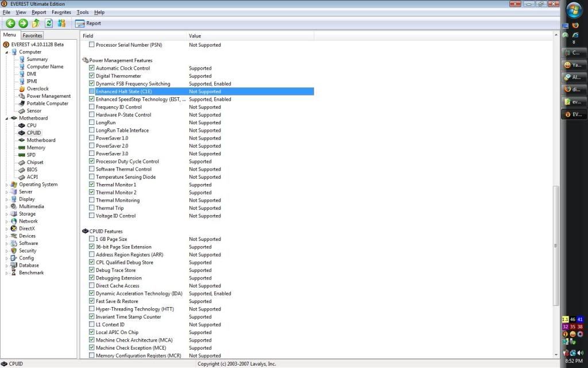Click the Security shield icon in tree
Screen dimensions: 588x368
pyautogui.click(x=14, y=251)
